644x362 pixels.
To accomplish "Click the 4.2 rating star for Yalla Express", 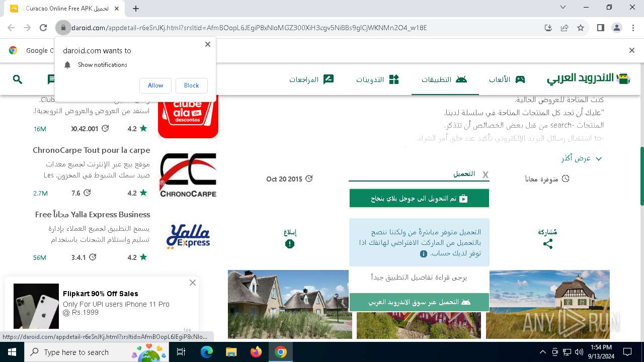I will [x=143, y=257].
